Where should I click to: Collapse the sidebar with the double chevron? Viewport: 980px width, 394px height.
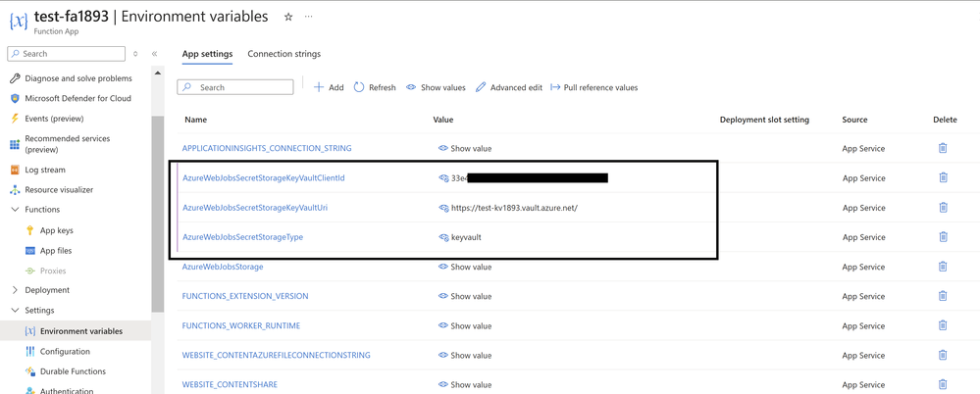(x=154, y=54)
